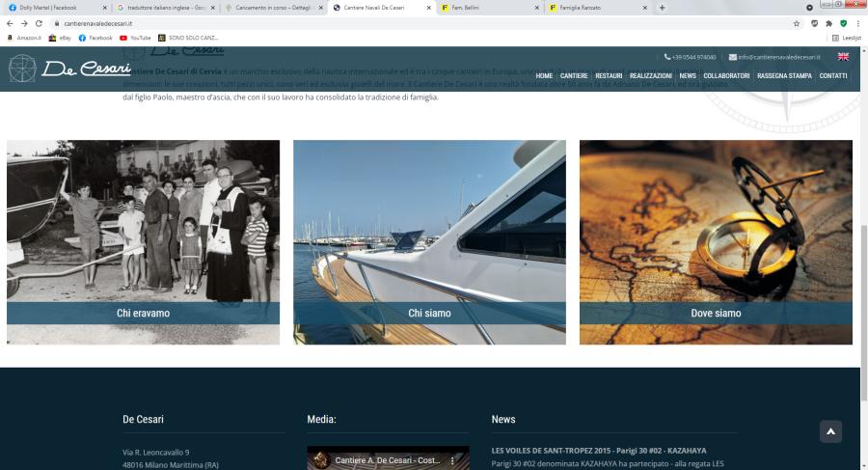Bookmark this page with the star icon
The height and width of the screenshot is (470, 868).
[x=797, y=23]
